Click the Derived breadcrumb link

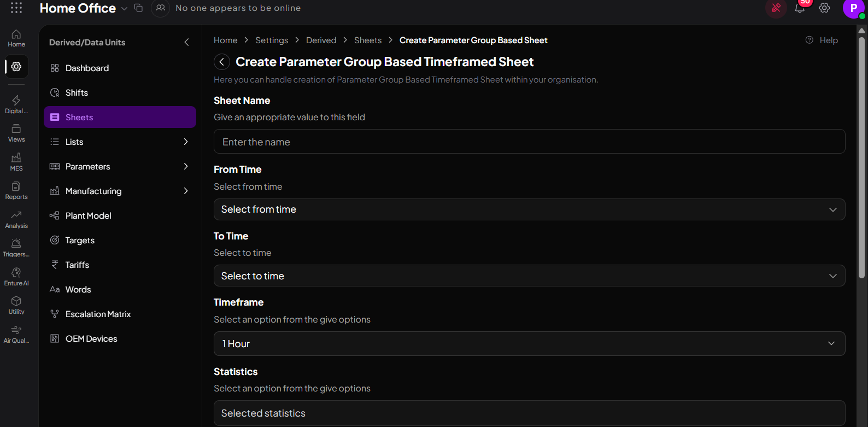(321, 40)
